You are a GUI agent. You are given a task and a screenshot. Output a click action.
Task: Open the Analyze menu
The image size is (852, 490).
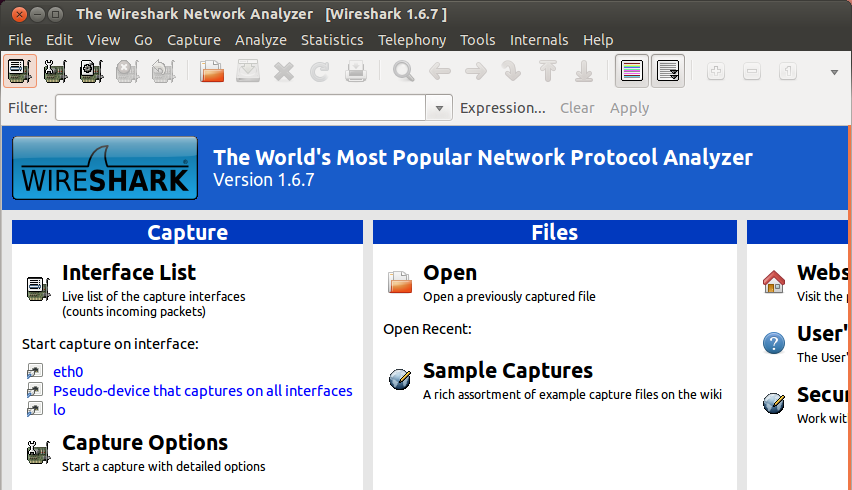click(261, 40)
